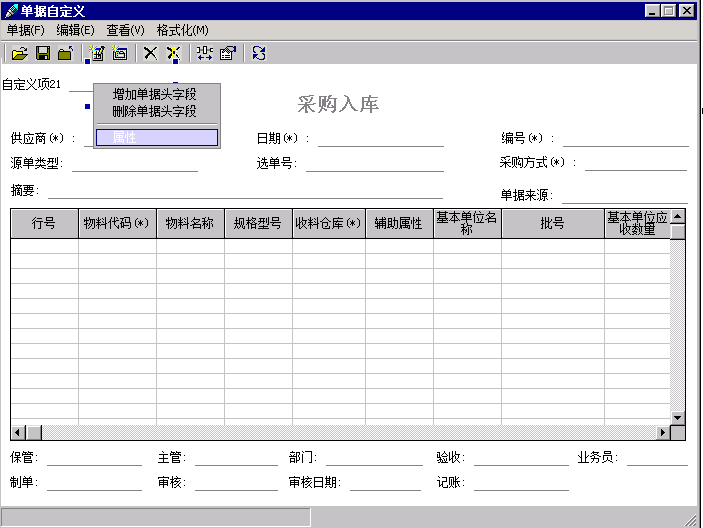703x528 pixels.
Task: Select 属性 in the context menu
Action: coord(156,137)
